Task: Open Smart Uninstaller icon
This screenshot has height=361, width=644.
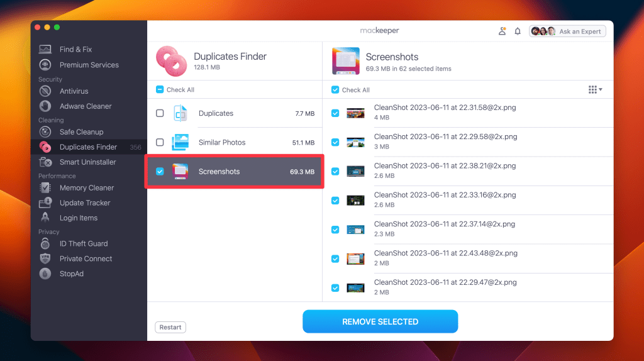Action: tap(45, 162)
